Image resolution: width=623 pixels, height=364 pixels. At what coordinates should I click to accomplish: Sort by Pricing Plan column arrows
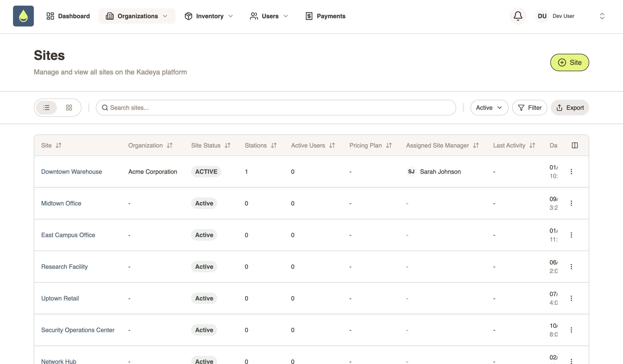[389, 145]
